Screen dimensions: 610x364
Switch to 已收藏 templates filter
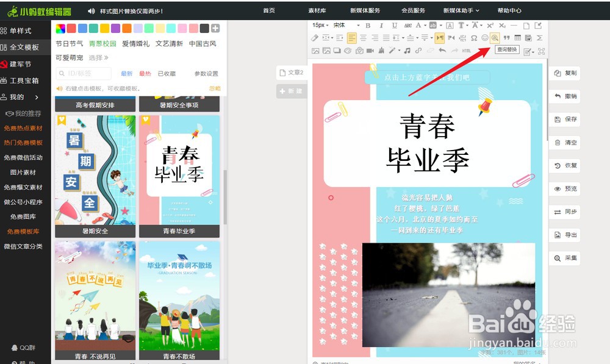167,74
